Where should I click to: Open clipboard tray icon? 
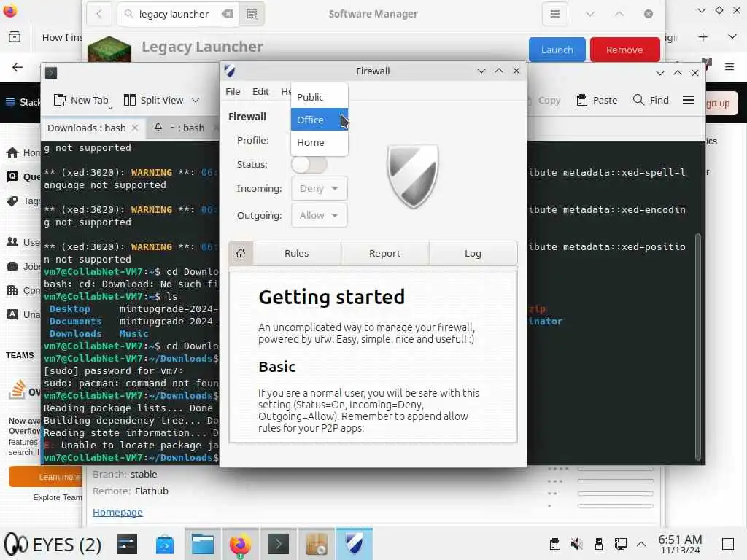(554, 544)
